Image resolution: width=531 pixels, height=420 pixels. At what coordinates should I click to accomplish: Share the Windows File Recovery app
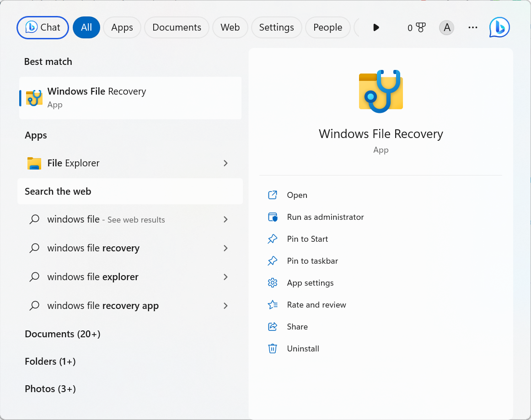tap(297, 327)
